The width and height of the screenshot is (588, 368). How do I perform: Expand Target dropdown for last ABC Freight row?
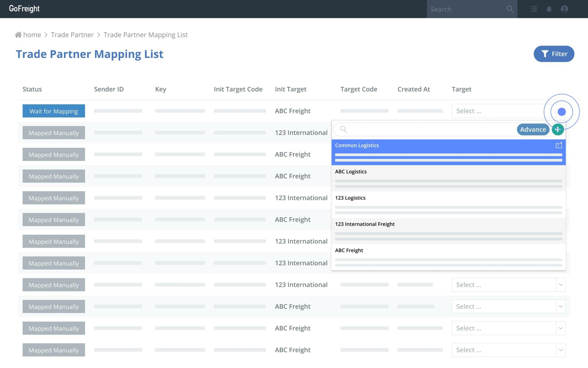pyautogui.click(x=560, y=350)
